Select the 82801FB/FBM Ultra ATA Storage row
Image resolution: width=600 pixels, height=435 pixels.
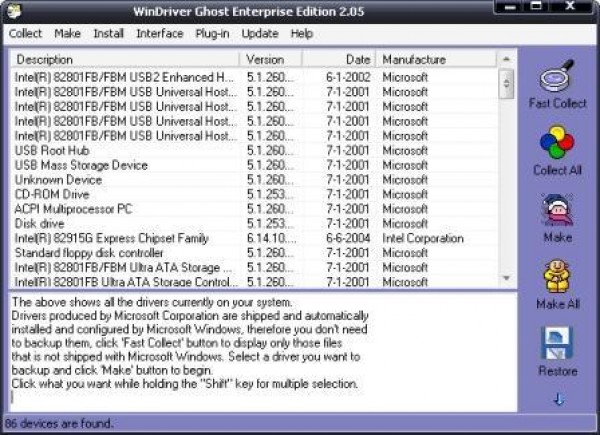click(254, 267)
